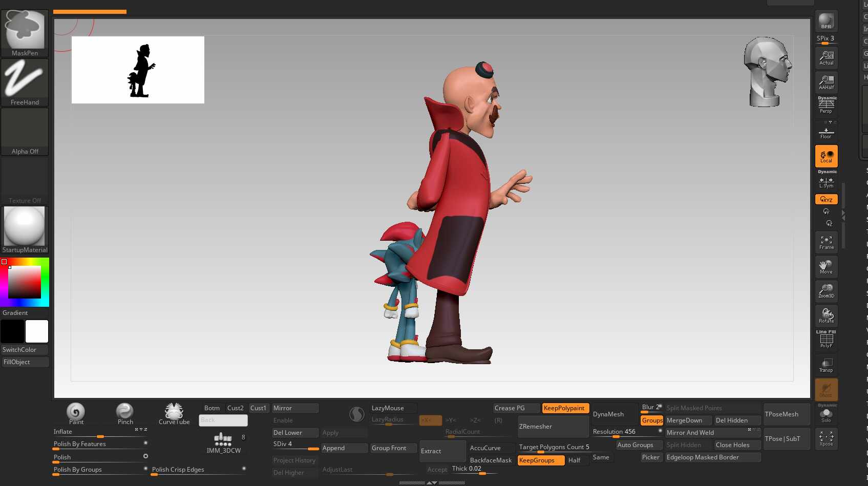Pick a color in the color picker square
This screenshot has width=868, height=486.
[24, 282]
